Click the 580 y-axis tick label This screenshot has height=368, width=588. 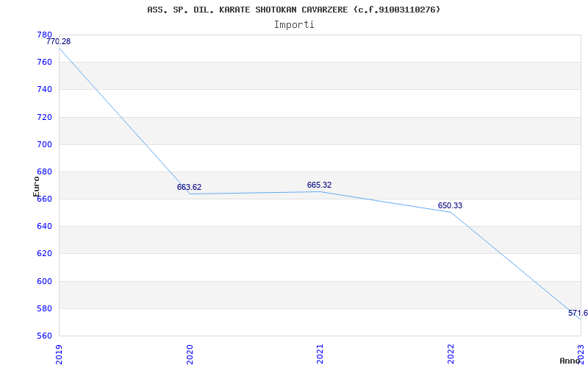(x=45, y=308)
